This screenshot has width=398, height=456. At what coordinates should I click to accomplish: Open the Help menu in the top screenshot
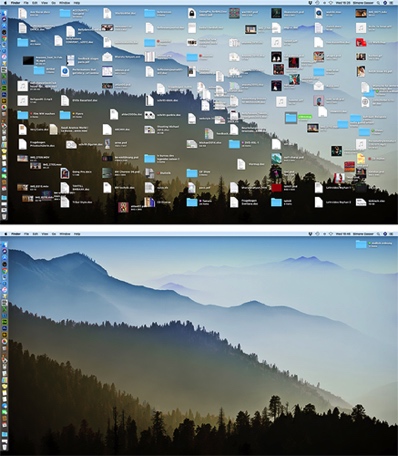point(77,3)
